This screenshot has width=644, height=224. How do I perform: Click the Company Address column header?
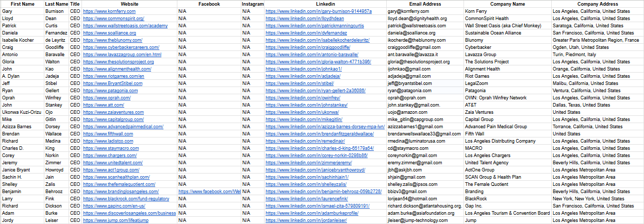coord(597,4)
